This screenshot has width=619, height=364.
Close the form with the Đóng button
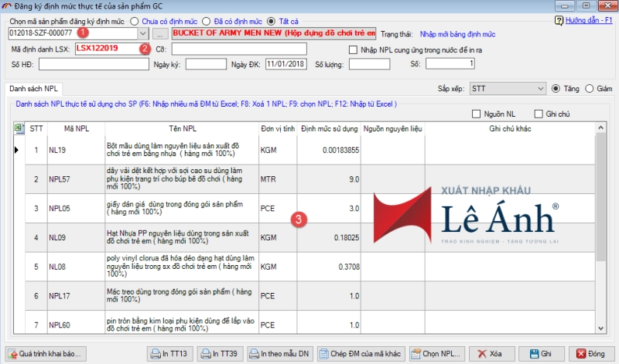click(x=590, y=353)
